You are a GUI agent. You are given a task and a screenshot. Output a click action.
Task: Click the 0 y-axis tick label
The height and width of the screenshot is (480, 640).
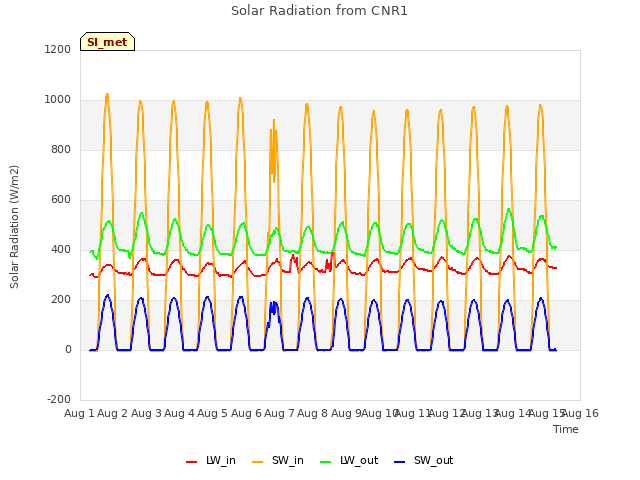(68, 349)
